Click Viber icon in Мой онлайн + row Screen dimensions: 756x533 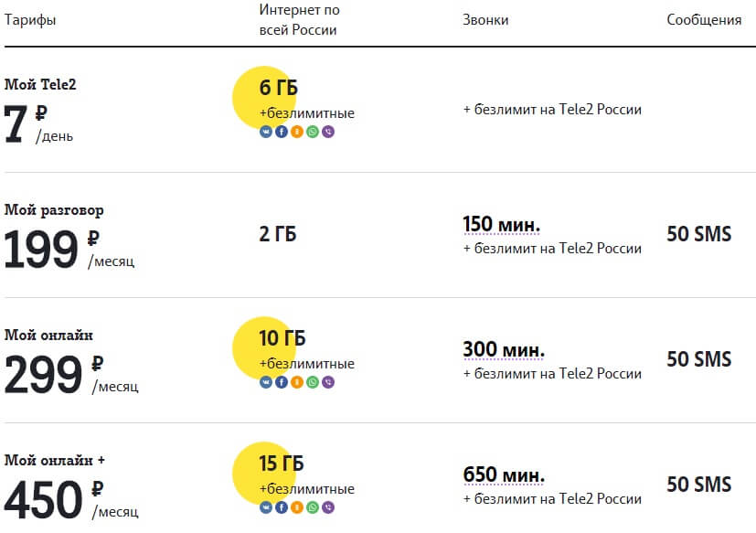(x=328, y=507)
